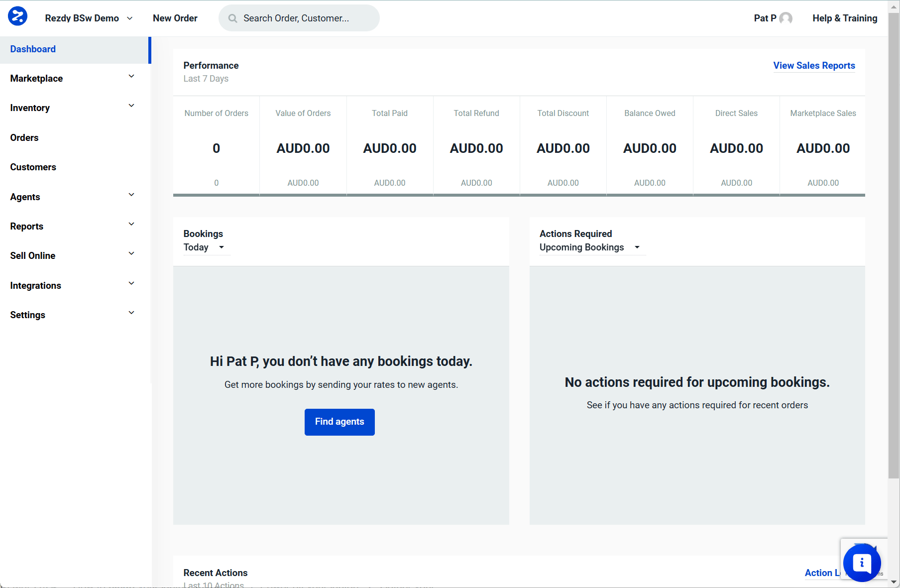This screenshot has width=900, height=588.
Task: Expand the Reports section
Action: coord(131,224)
